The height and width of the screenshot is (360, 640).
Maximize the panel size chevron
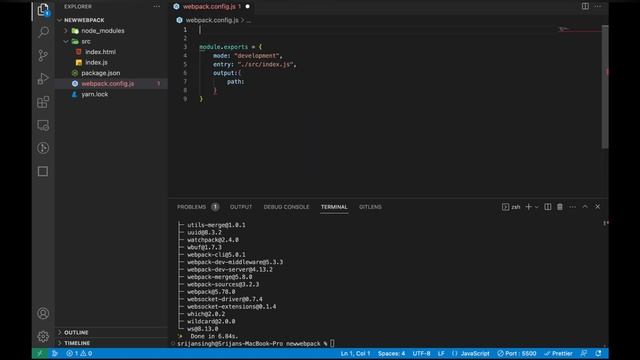point(585,207)
